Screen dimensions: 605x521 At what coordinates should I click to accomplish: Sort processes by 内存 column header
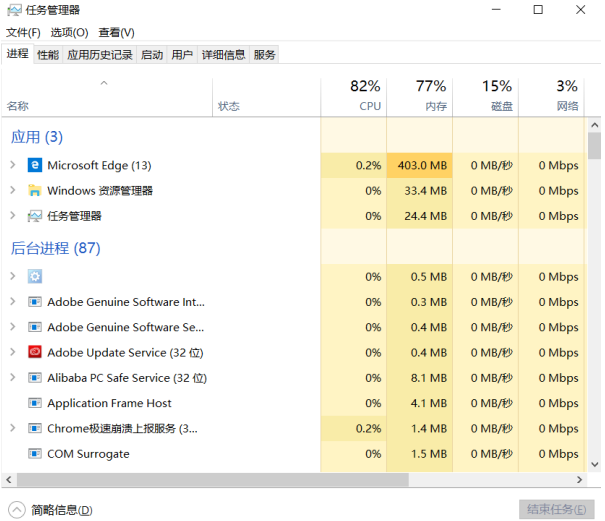point(419,96)
